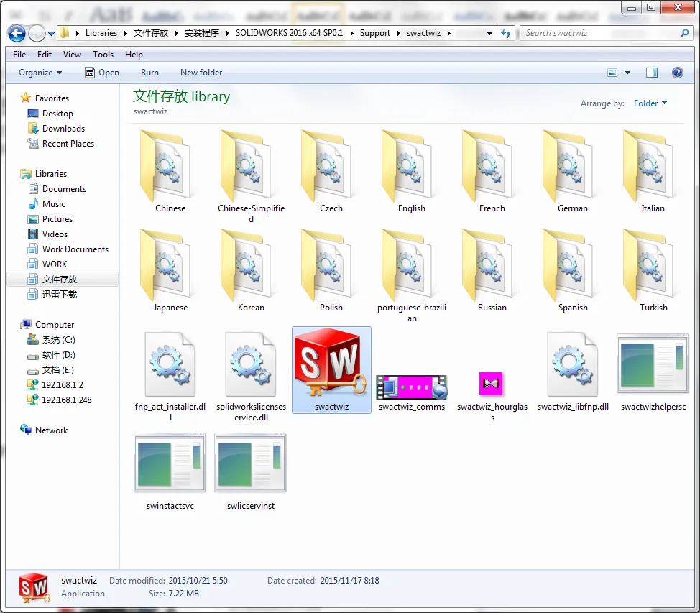Viewport: 700px width, 613px height.
Task: Select the swinstactsvc file thumbnail
Action: pos(170,463)
